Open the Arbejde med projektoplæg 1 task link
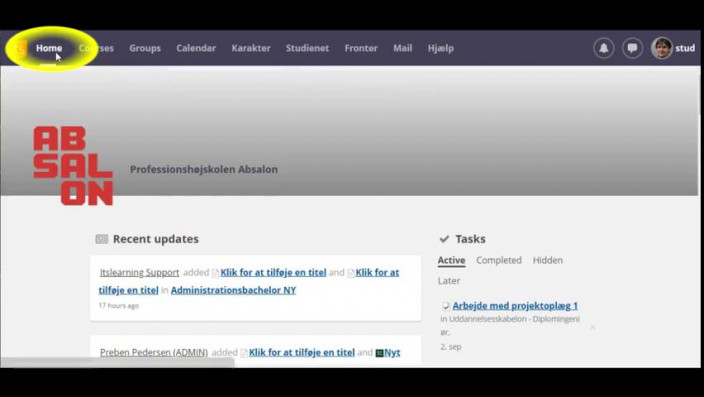Image resolution: width=704 pixels, height=397 pixels. click(515, 306)
